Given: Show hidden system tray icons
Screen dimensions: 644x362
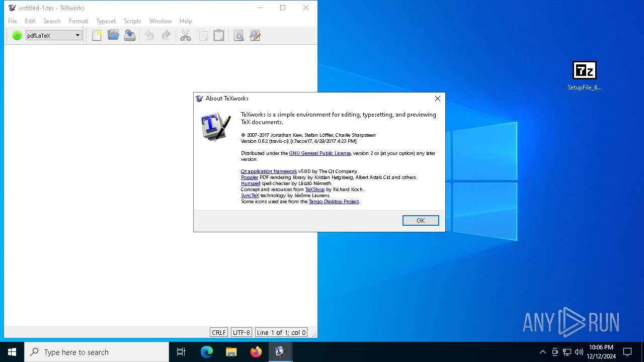Looking at the screenshot, I should [x=542, y=352].
